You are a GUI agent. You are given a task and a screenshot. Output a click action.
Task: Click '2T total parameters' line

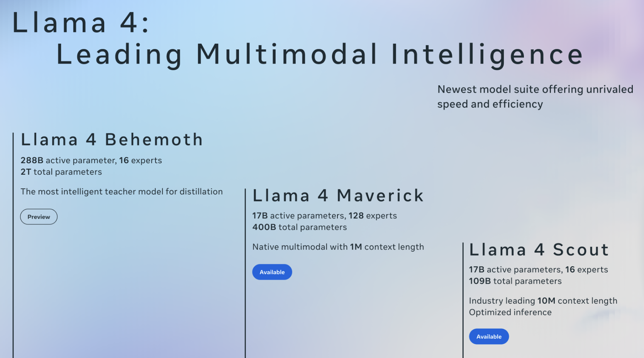coord(61,172)
